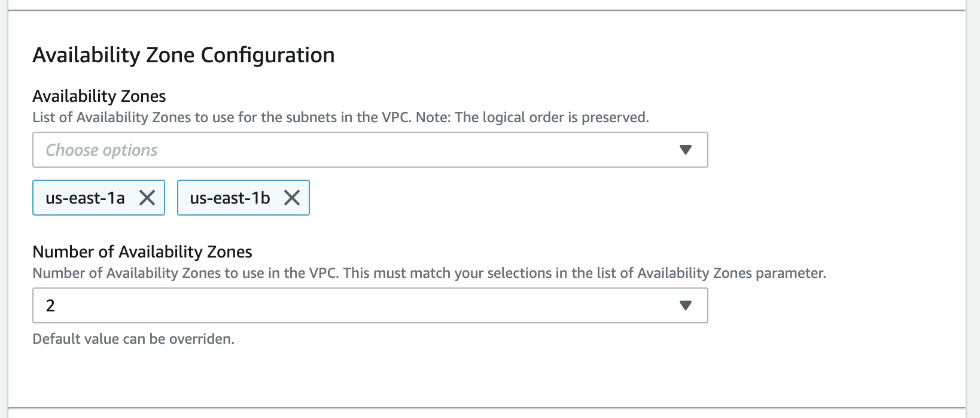Remove the us-east-1a zone tag

pos(147,198)
